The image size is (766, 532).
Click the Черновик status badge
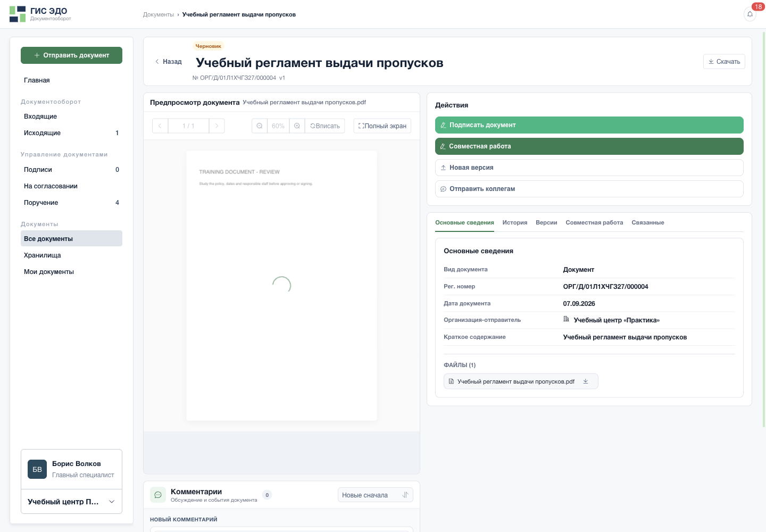click(x=208, y=46)
